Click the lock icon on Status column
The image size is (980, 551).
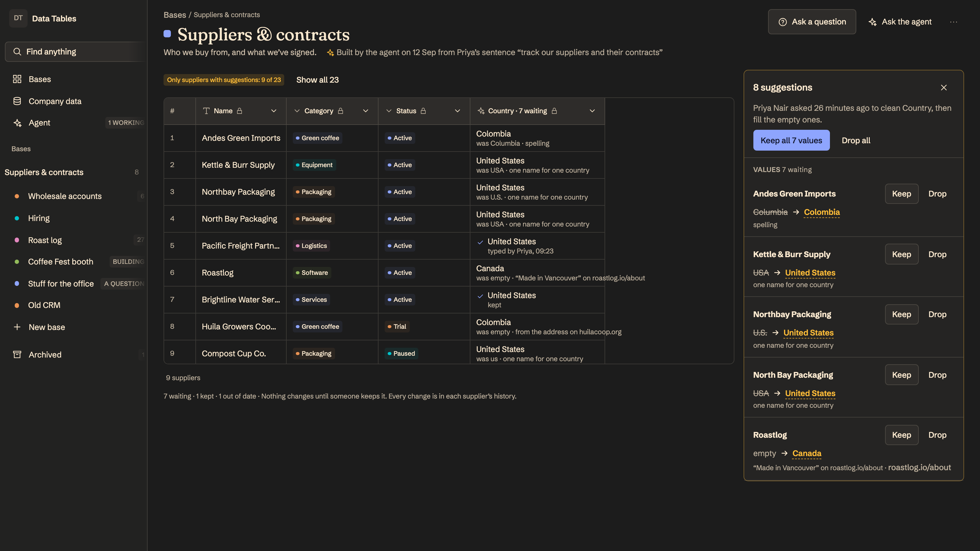click(423, 111)
